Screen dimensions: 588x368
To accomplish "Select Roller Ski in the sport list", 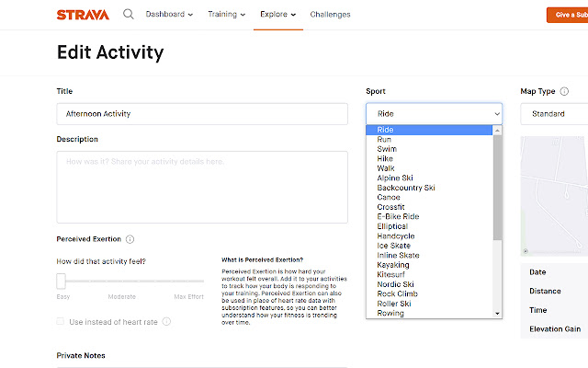I will click(429, 304).
